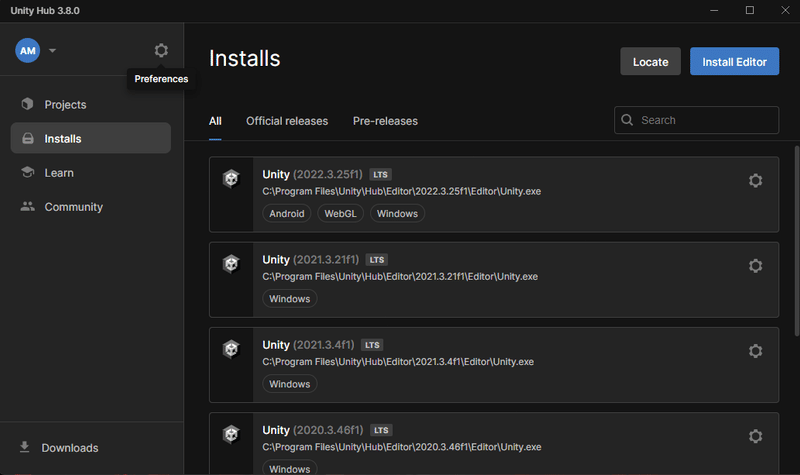The width and height of the screenshot is (800, 475).
Task: Close the Unity Hub window
Action: [785, 10]
